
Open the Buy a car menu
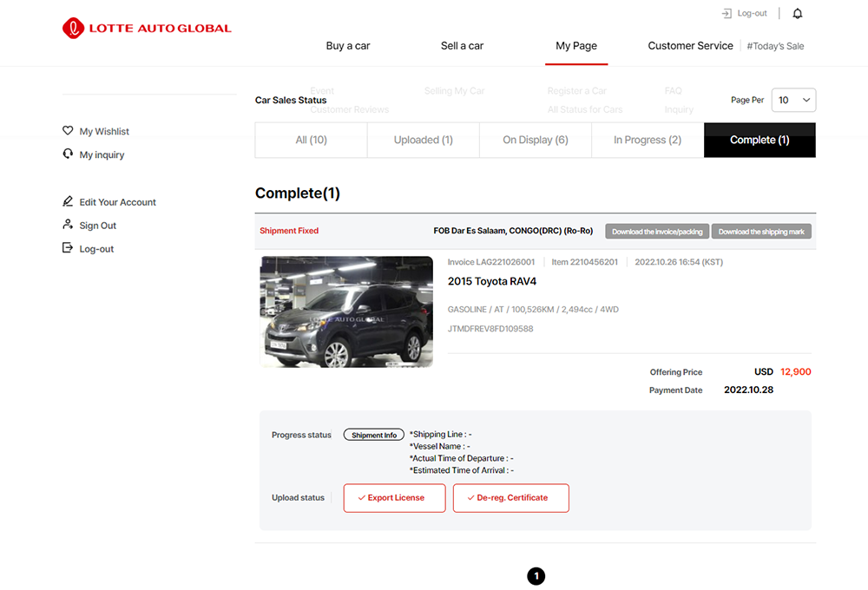click(348, 46)
